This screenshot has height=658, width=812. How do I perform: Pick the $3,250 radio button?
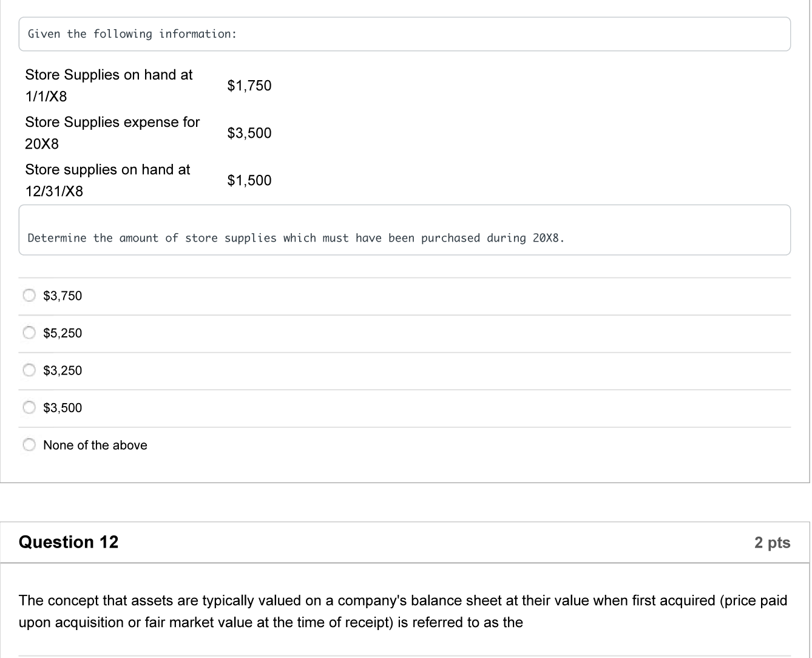click(29, 370)
